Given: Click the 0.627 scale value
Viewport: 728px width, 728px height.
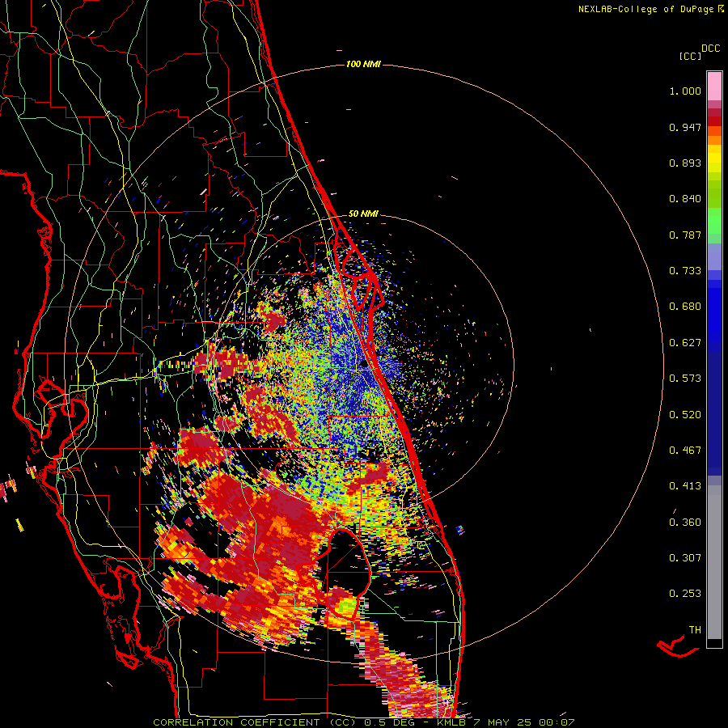Looking at the screenshot, I should (685, 343).
